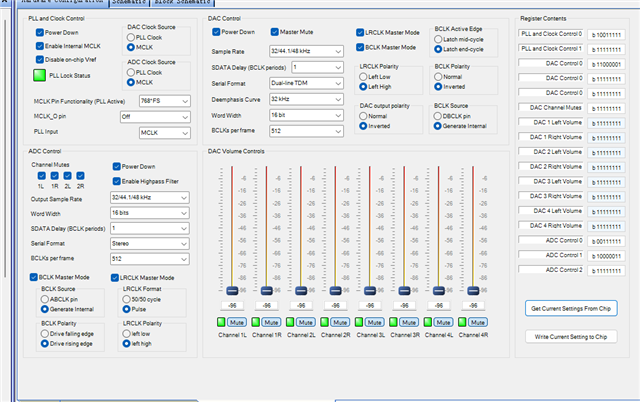Select left low ADC LRCLK Polarity

(x=126, y=333)
